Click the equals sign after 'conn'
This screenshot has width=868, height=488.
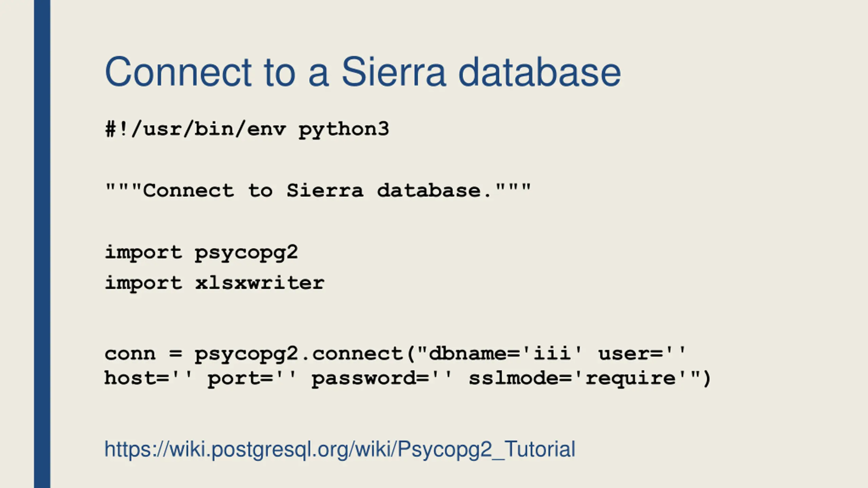pos(175,354)
